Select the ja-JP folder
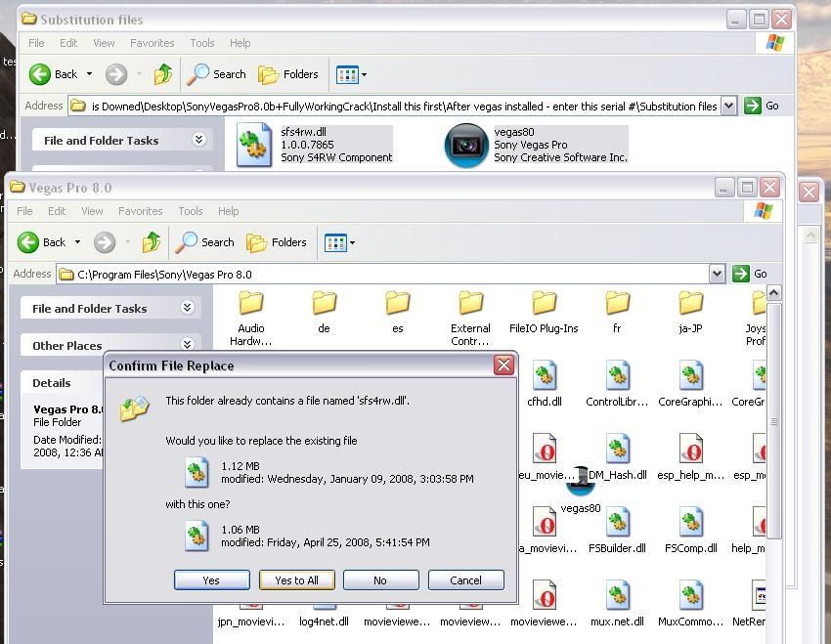This screenshot has width=831, height=644. click(690, 313)
